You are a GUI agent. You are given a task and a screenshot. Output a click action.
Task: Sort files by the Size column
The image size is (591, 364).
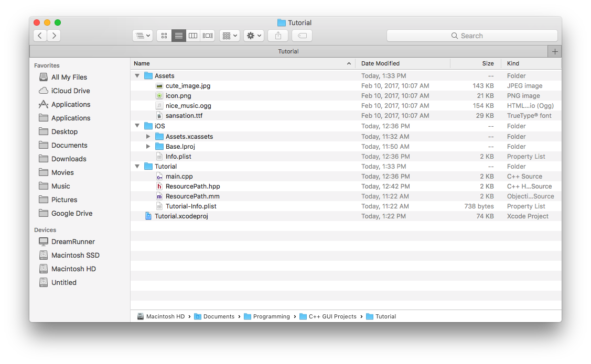(487, 63)
